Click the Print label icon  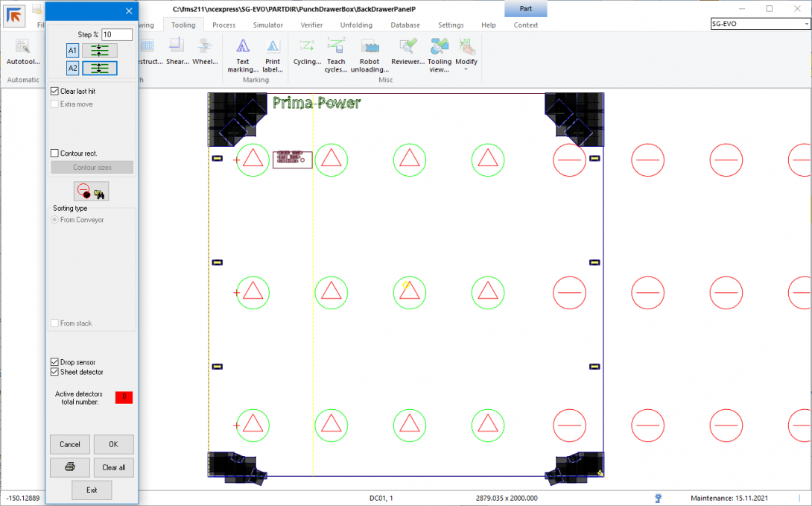[273, 54]
